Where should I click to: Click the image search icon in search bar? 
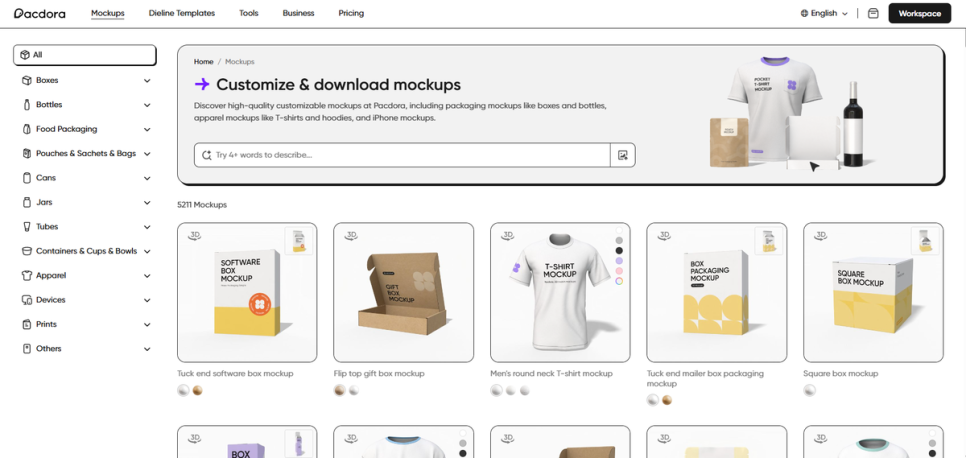point(623,155)
